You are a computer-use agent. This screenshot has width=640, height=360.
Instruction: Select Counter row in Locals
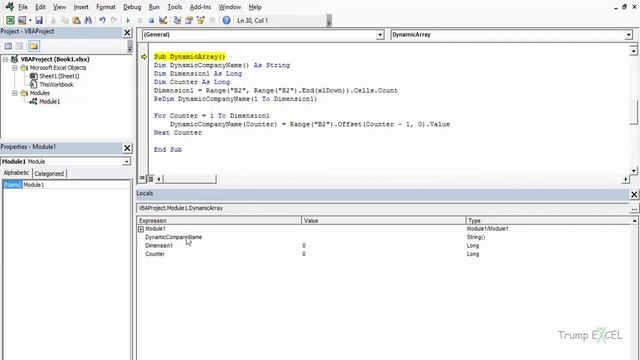[385, 254]
